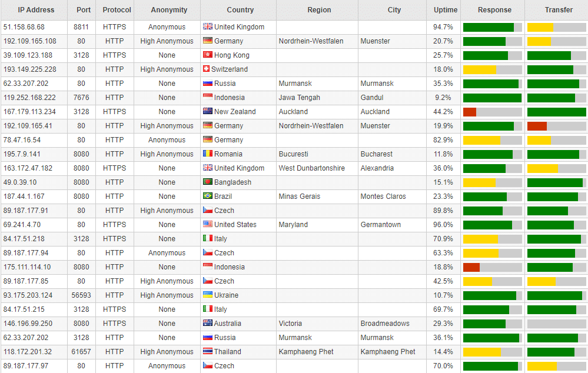Click the New Zealand flag icon
This screenshot has height=373, width=588.
tap(207, 111)
